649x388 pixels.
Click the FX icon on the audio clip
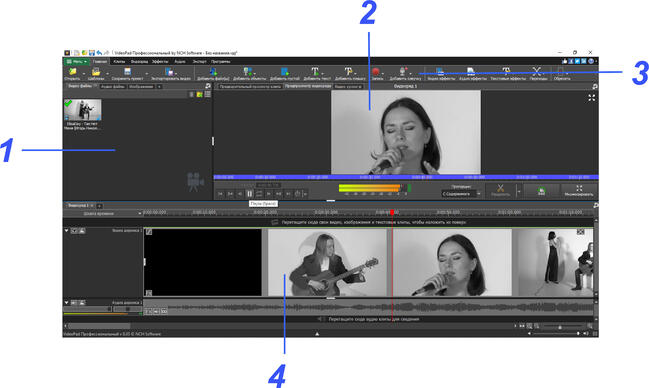coord(149,311)
